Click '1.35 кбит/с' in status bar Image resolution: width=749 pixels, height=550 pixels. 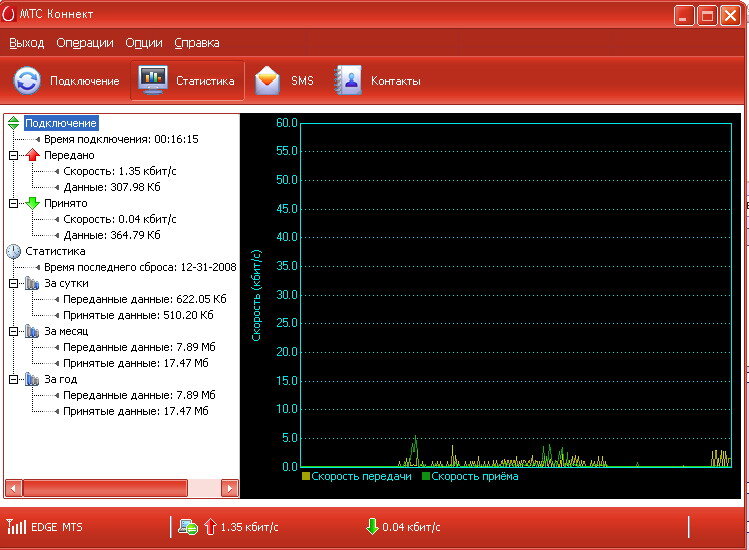(249, 527)
